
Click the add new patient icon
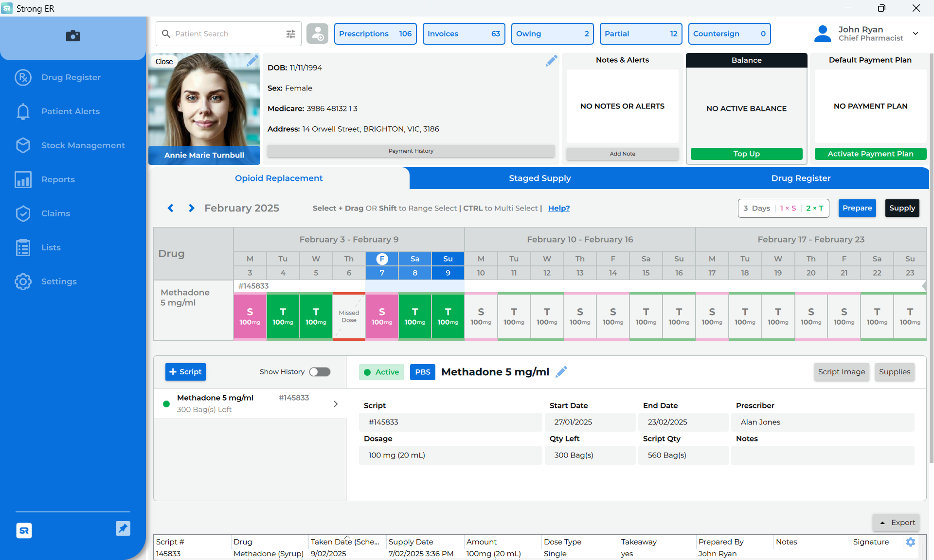click(x=317, y=34)
